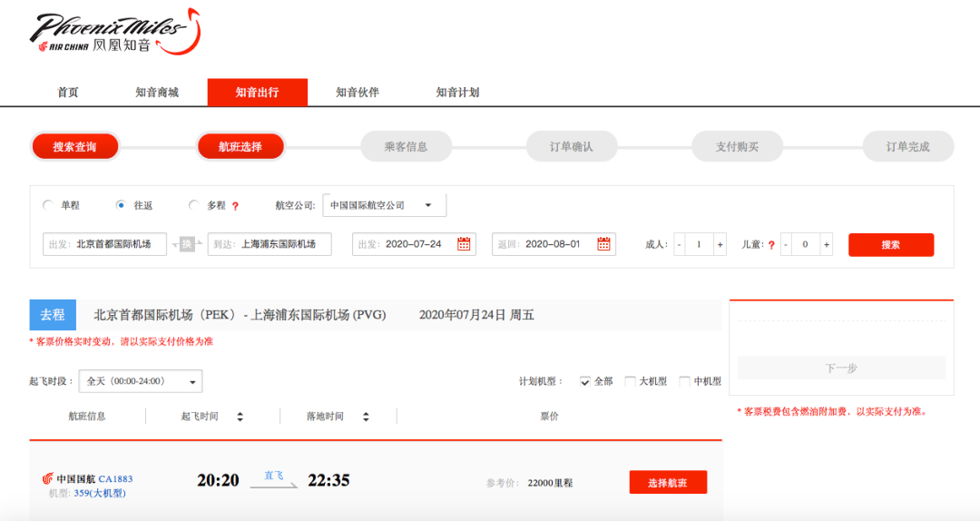Click the 订单完成 step
Image resolution: width=980 pixels, height=521 pixels.
[908, 147]
